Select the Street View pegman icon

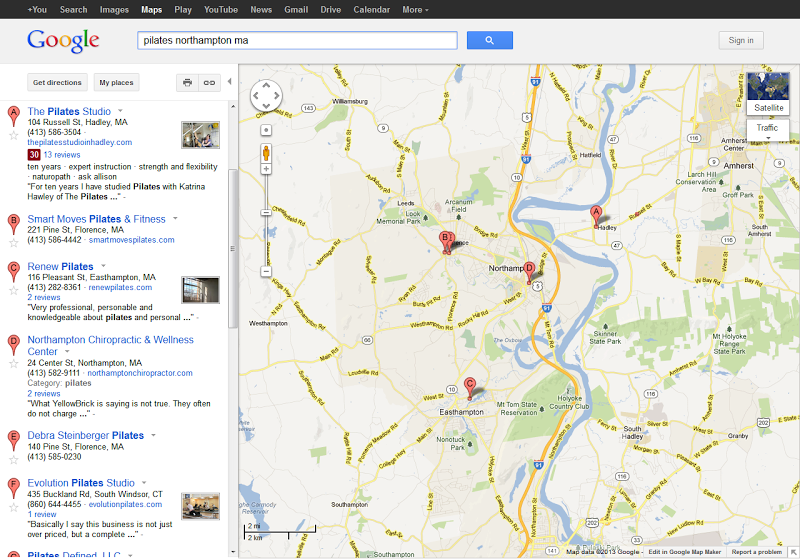[266, 153]
